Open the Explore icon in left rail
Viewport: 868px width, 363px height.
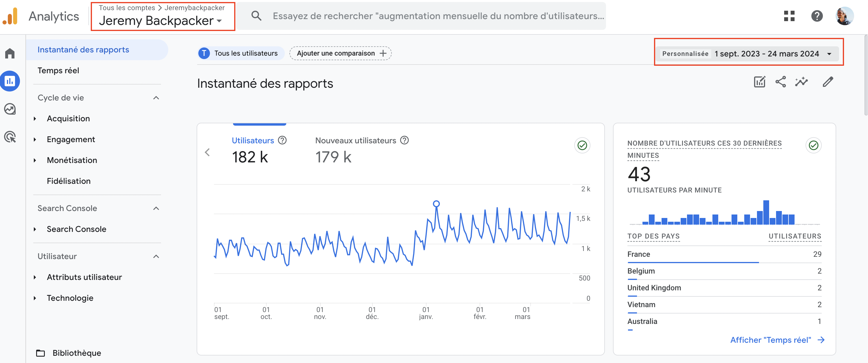coord(10,109)
